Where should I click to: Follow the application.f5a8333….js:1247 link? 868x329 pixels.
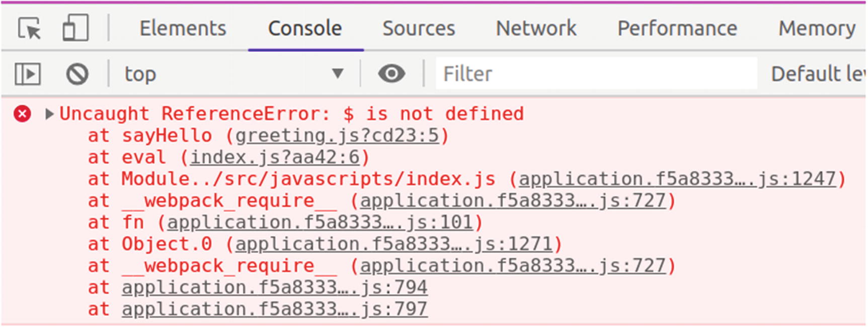[x=677, y=179]
